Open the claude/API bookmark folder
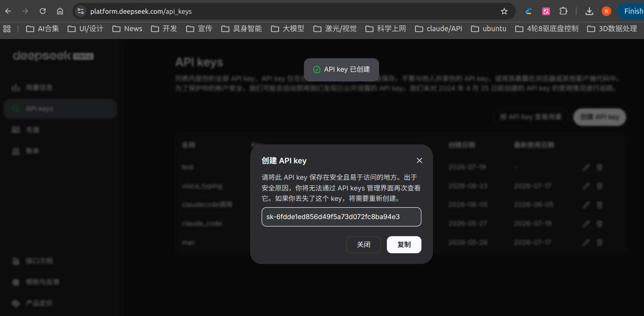 (438, 29)
